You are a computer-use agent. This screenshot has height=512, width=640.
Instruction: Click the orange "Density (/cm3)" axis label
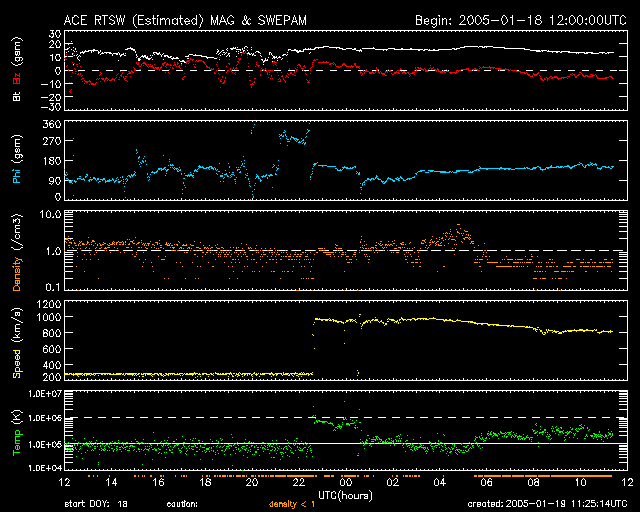tap(17, 252)
